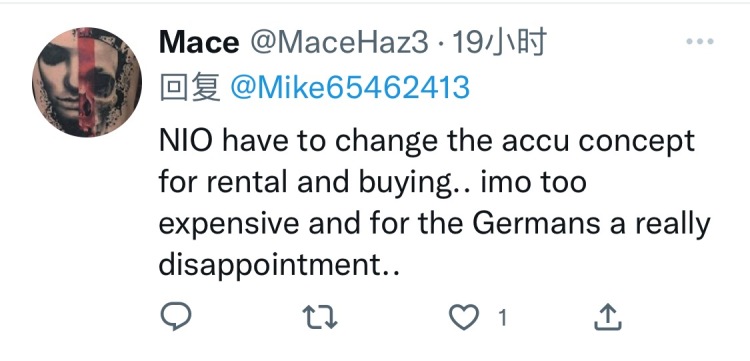Click the word Germans in the tweet

pyautogui.click(x=521, y=223)
